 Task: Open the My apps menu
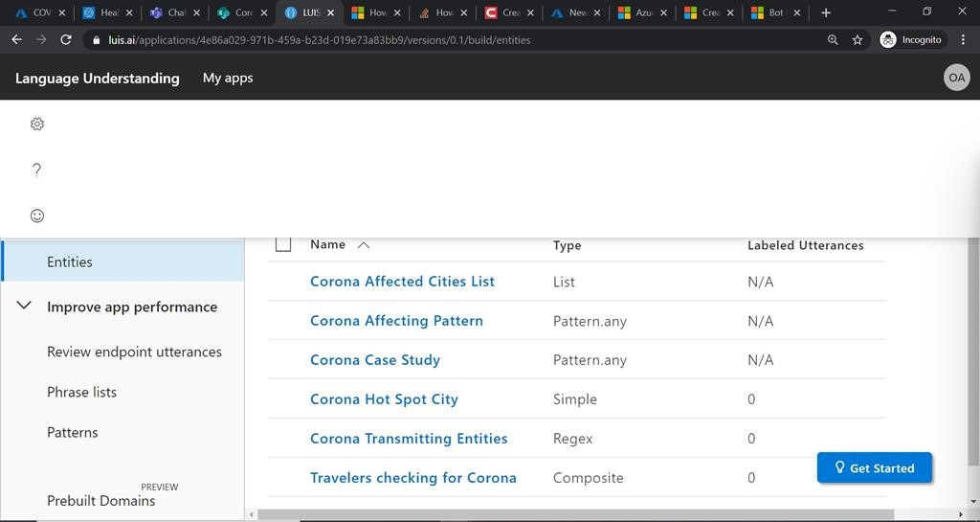pos(228,78)
